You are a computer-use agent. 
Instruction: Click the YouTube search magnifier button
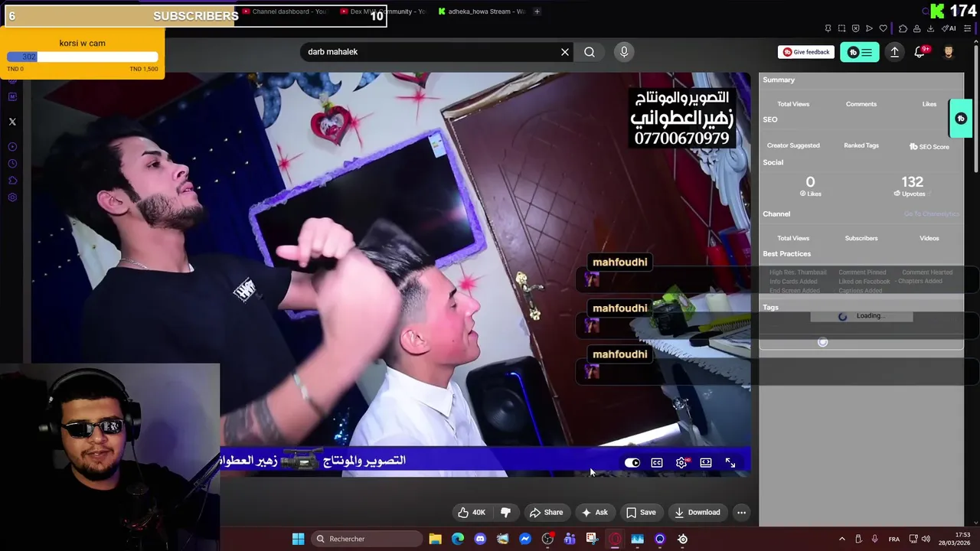pyautogui.click(x=590, y=52)
